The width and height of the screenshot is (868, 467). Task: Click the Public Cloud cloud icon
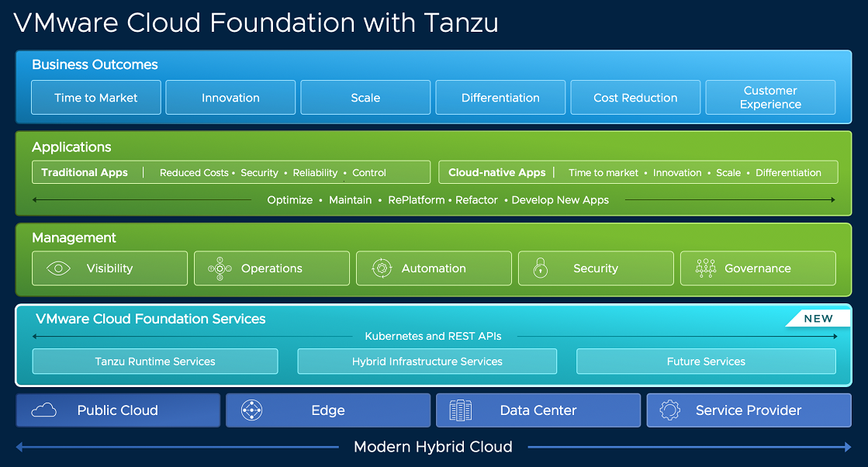click(x=44, y=410)
